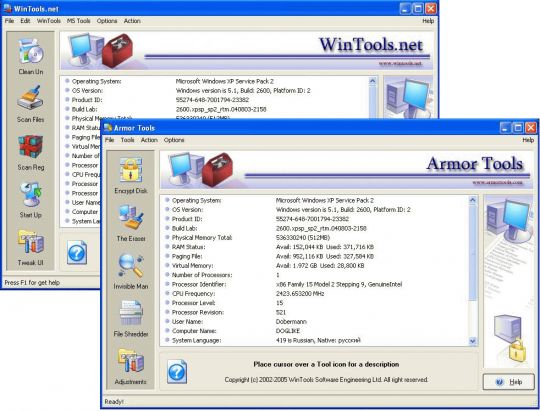Open the Encrypt Disk tool in Armor Tools

pos(131,176)
